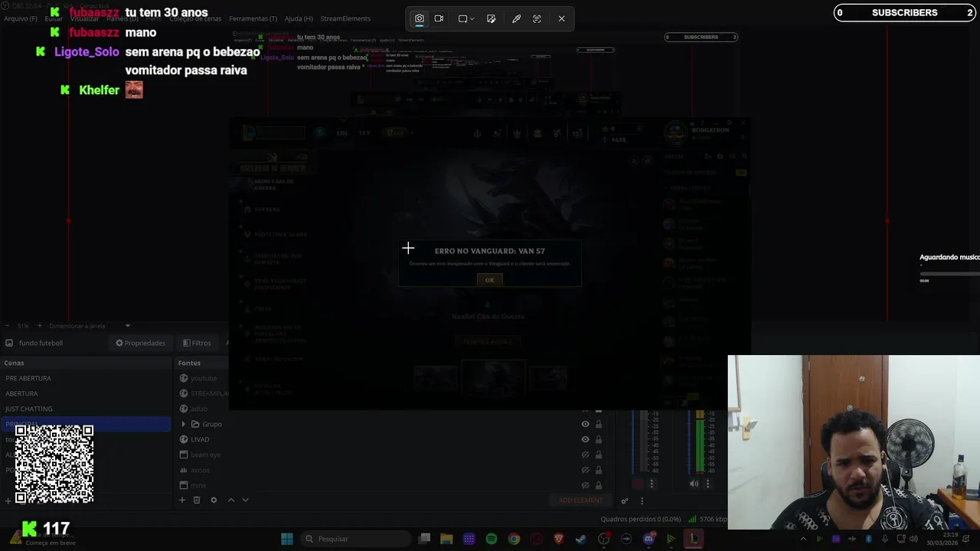Select the avisos text source
Screen dimensions: 980x551
click(200, 470)
